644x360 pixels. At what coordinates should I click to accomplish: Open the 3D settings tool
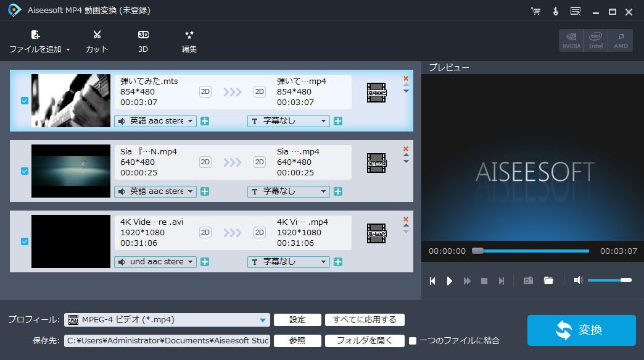143,41
